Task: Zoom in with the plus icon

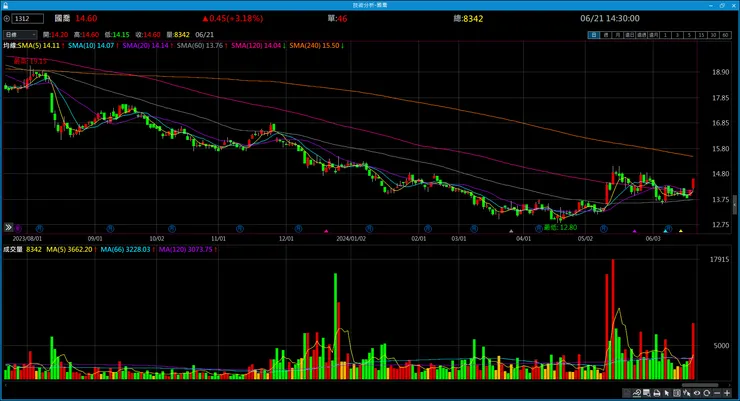Action: [x=727, y=393]
